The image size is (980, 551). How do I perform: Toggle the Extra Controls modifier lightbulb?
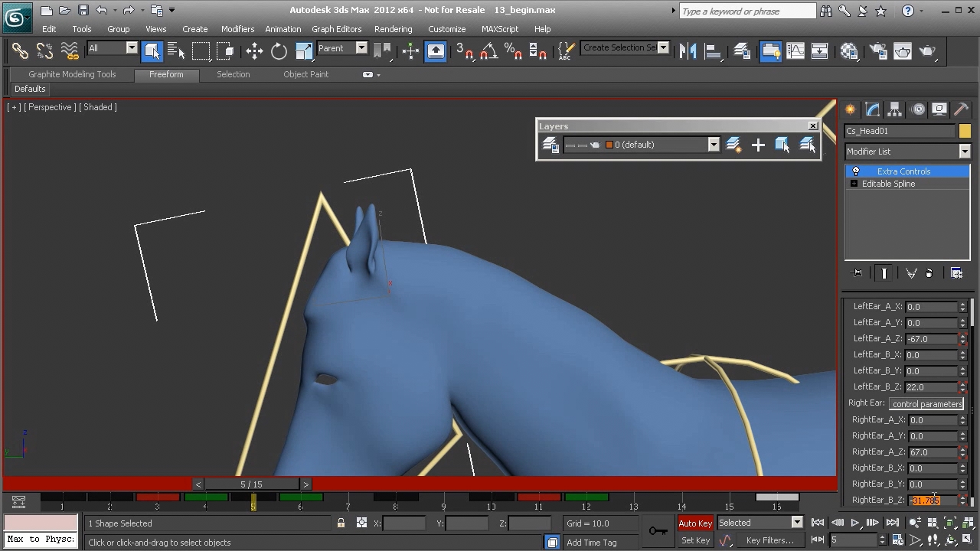(856, 171)
